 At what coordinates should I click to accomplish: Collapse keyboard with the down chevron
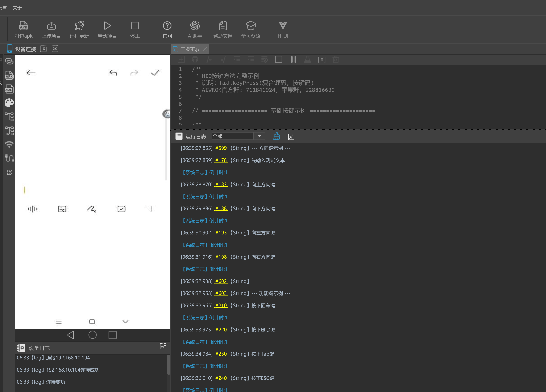pyautogui.click(x=125, y=322)
